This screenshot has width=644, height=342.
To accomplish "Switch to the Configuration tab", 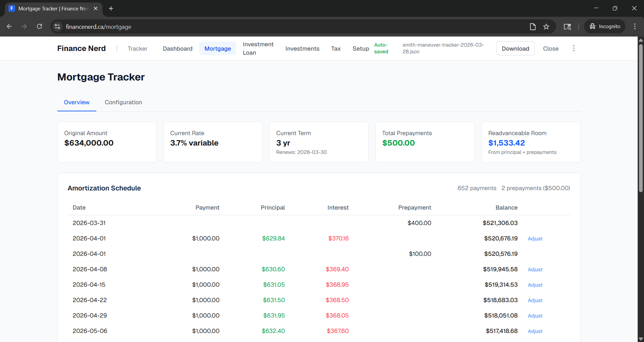I will tap(123, 102).
